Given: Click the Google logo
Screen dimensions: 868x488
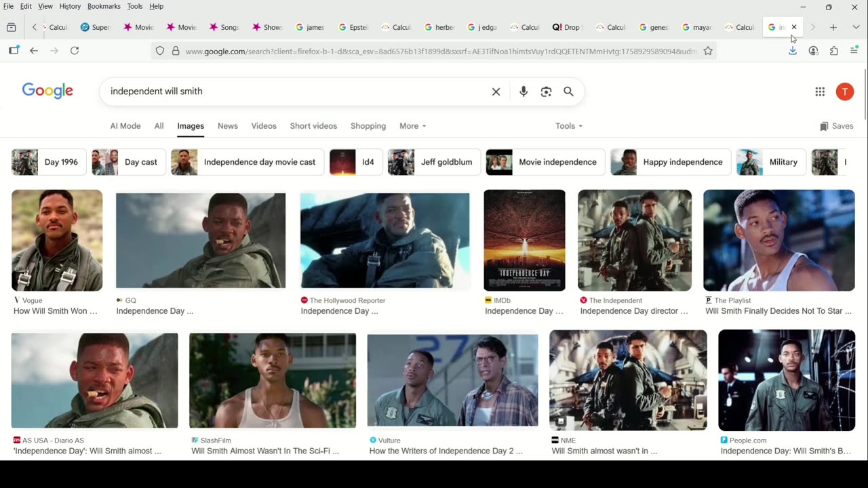Looking at the screenshot, I should pyautogui.click(x=47, y=91).
